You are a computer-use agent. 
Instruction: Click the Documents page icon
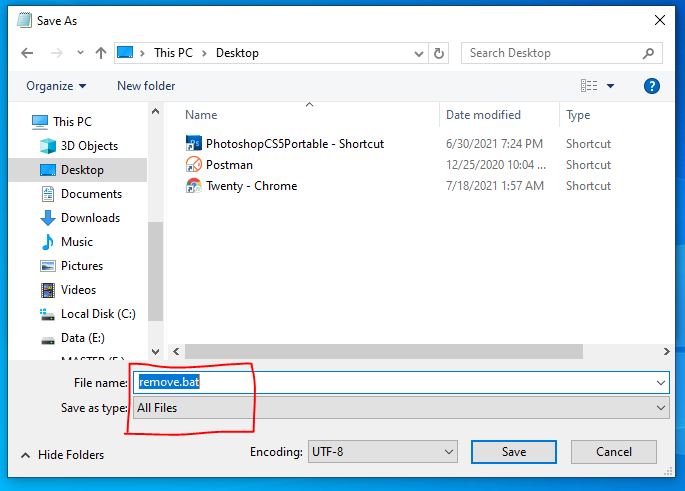coord(48,194)
